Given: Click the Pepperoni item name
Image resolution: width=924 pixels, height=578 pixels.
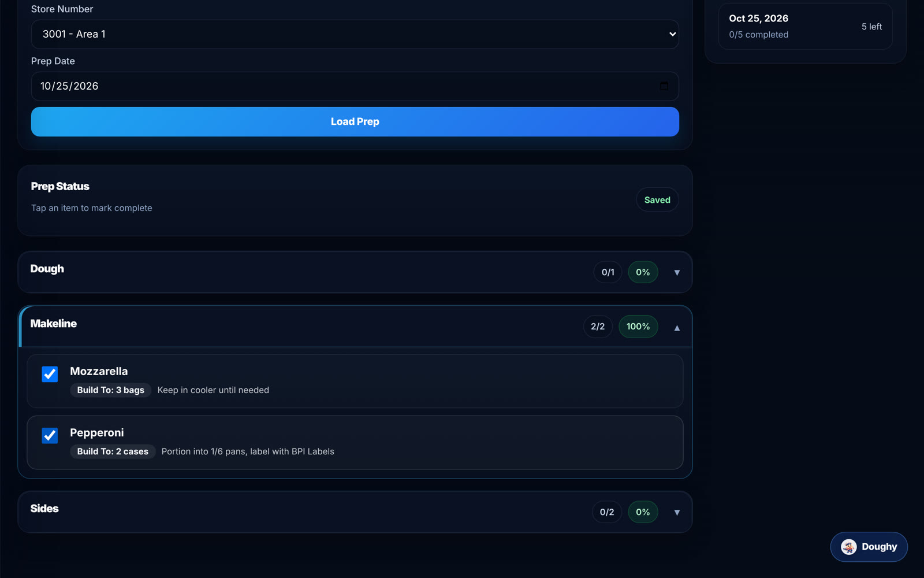Looking at the screenshot, I should (97, 433).
